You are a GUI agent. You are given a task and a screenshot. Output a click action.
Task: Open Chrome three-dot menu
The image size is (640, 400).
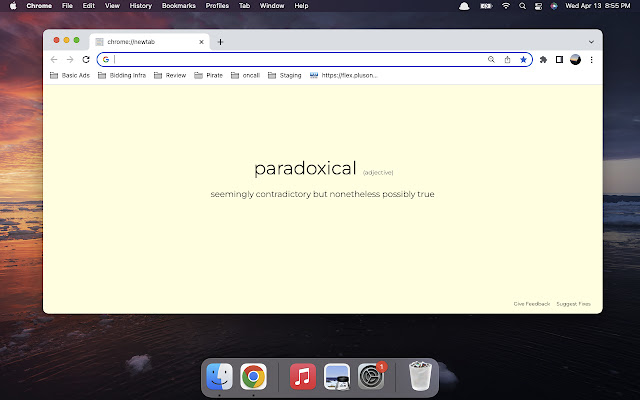point(591,60)
